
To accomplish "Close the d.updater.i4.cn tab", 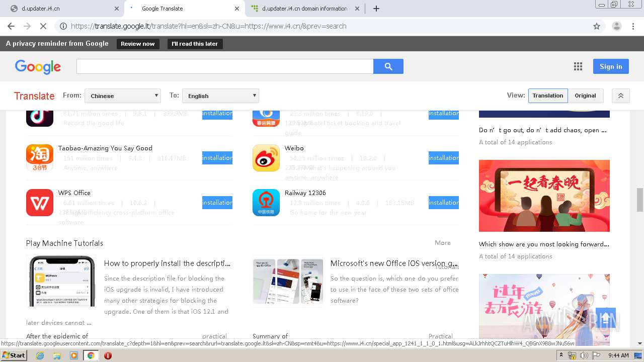I will (x=117, y=9).
